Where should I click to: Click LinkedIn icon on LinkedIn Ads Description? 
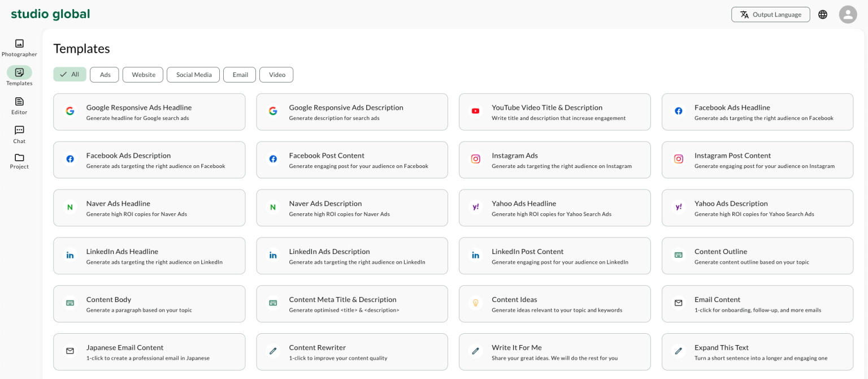click(273, 256)
